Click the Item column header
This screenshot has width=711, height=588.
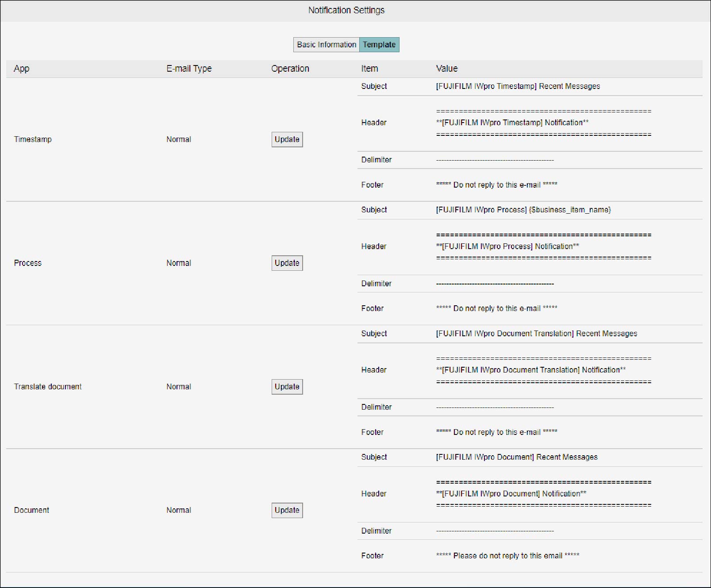[369, 69]
